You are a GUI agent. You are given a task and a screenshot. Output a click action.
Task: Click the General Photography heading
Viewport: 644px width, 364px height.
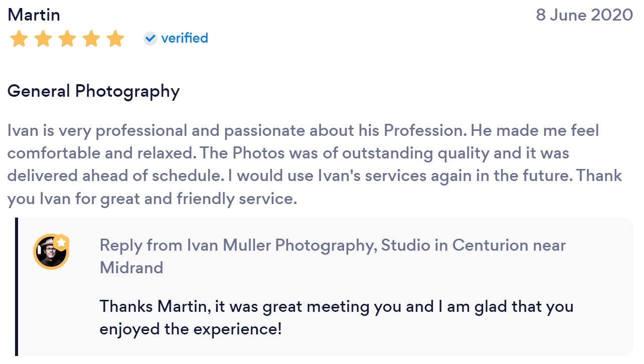93,91
